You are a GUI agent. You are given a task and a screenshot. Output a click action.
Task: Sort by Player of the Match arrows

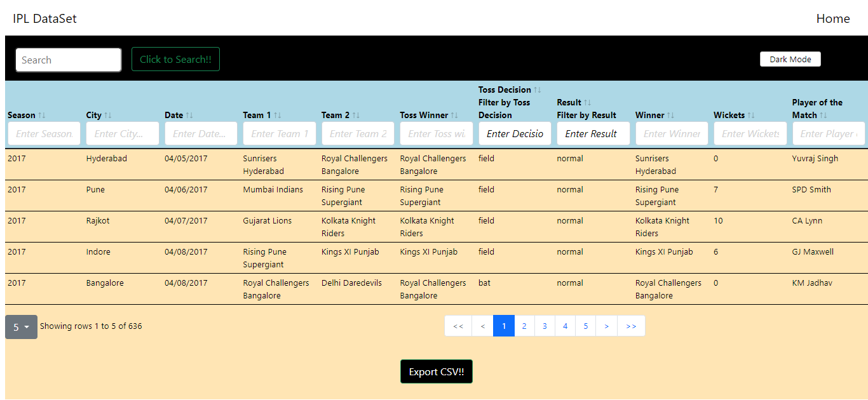pos(824,116)
